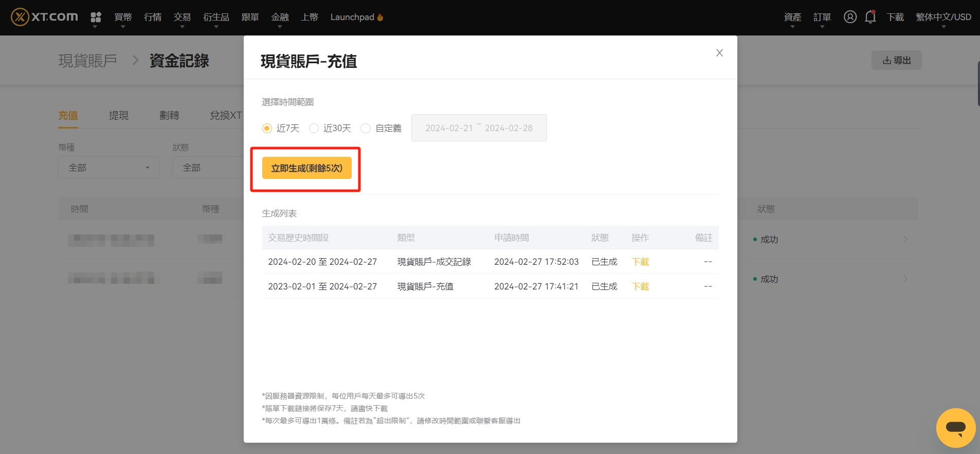Expand the 衍生品 navigation menu
Screen dimensions: 980x454
click(216, 17)
